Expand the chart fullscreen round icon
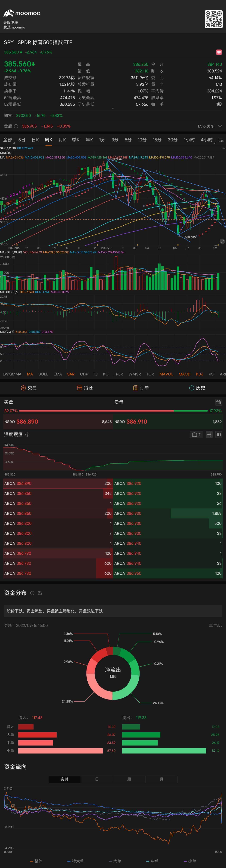Viewport: 226px width, 868px height. (222, 241)
